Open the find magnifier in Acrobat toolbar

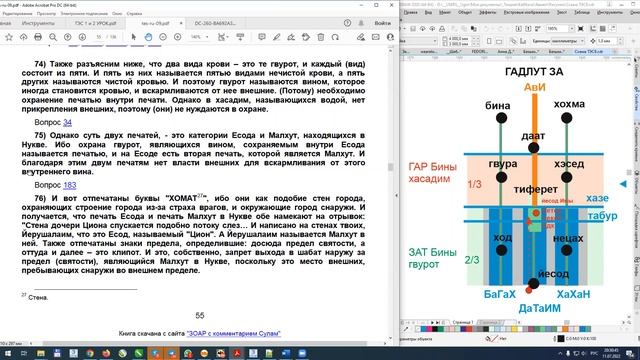pos(53,37)
